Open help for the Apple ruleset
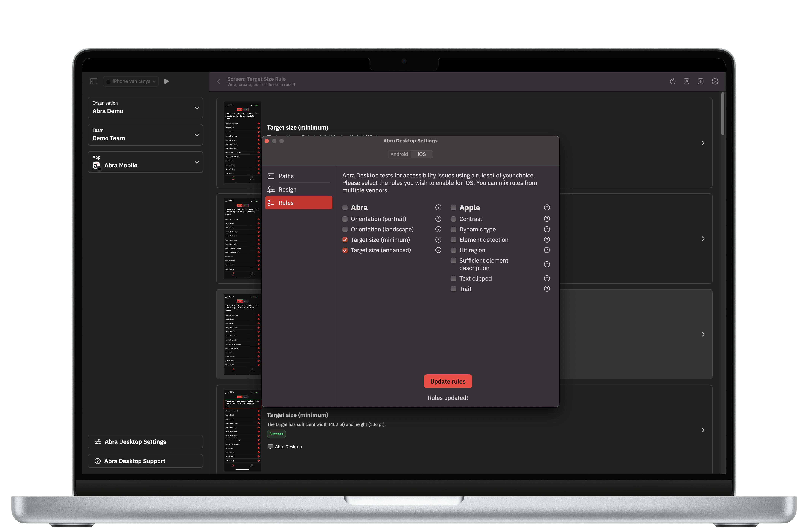 (547, 207)
